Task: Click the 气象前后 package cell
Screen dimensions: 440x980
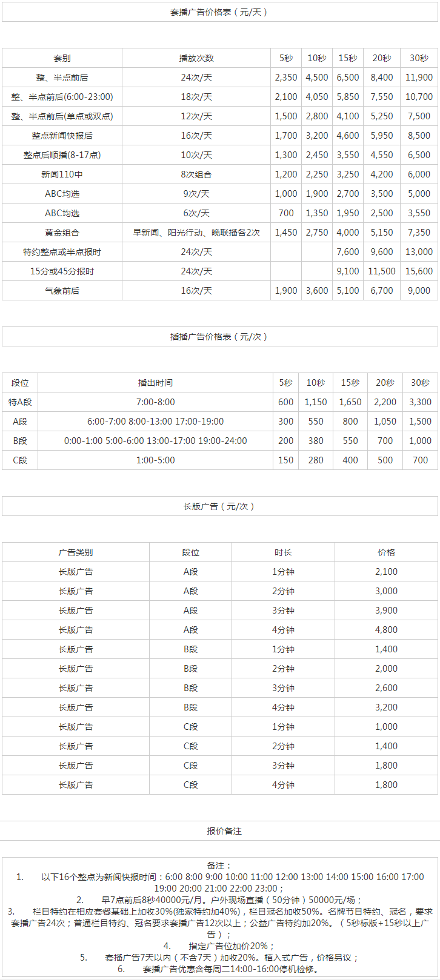Action: [x=62, y=291]
